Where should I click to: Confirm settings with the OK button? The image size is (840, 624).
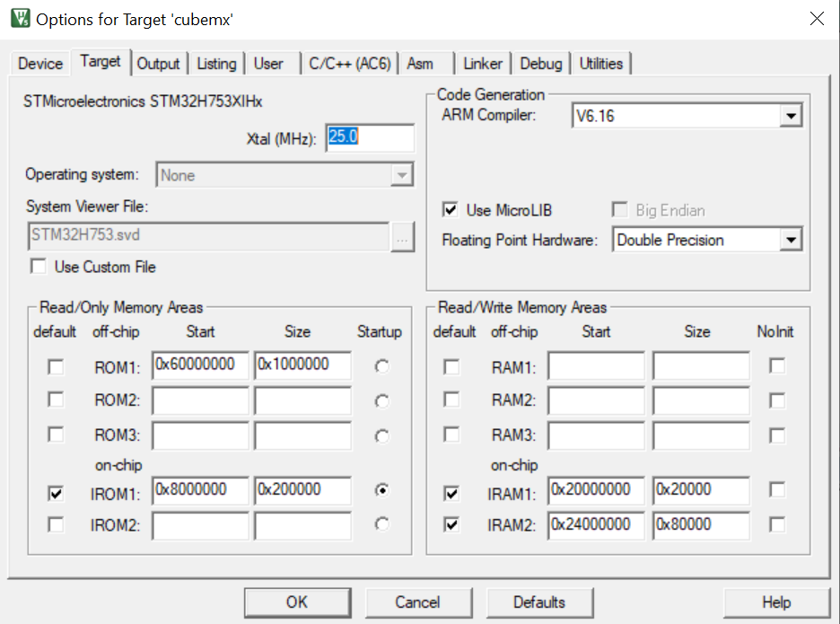pos(297,602)
